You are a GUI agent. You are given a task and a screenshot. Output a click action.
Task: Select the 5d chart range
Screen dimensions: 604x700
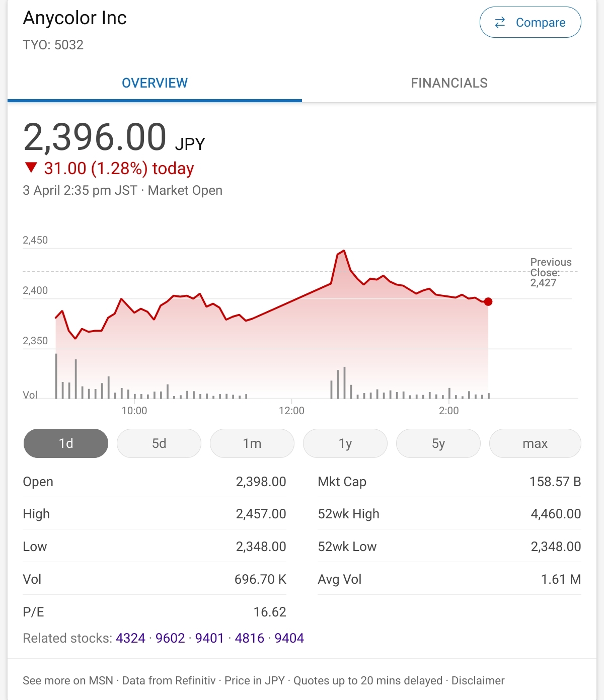coord(159,443)
